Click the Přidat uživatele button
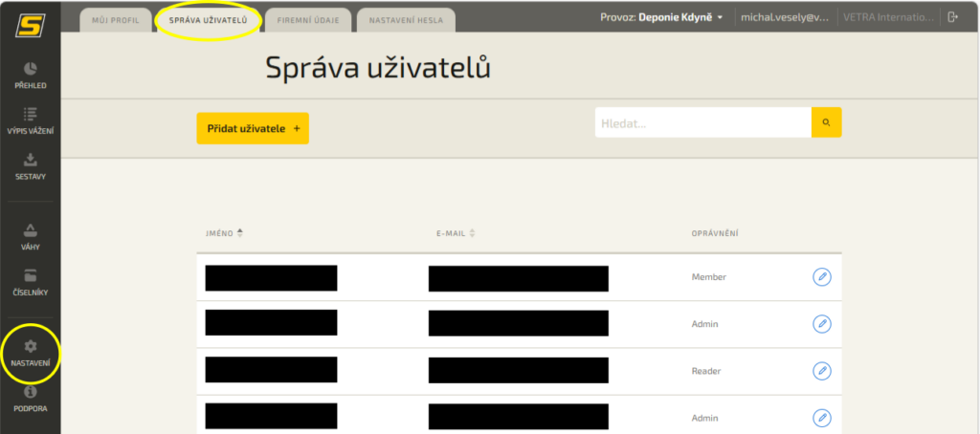This screenshot has width=980, height=434. 253,128
